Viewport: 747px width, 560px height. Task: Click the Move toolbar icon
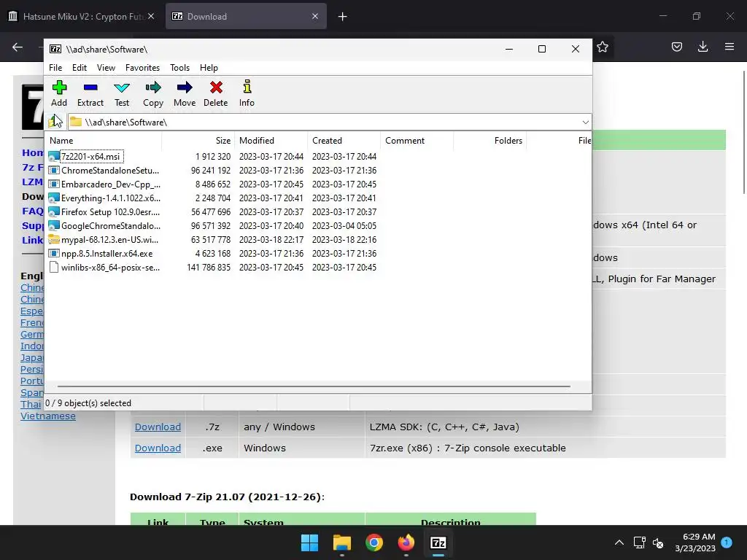(185, 87)
